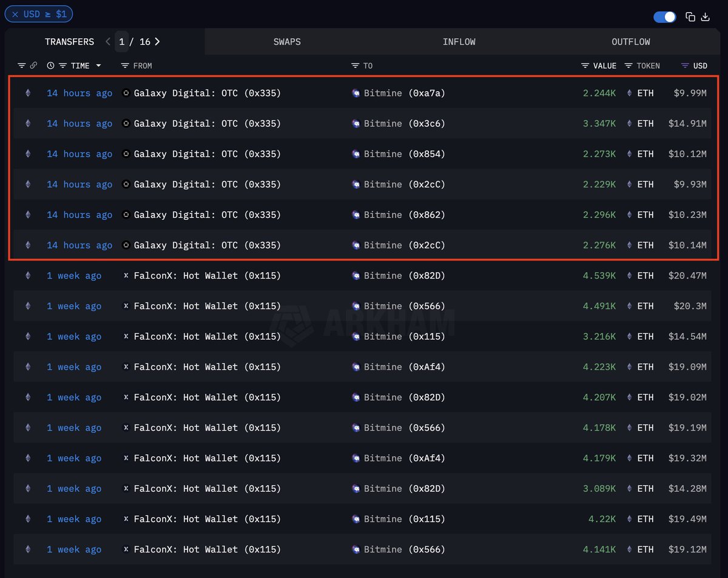The image size is (728, 578).
Task: Go to previous page of transfers
Action: (x=108, y=42)
